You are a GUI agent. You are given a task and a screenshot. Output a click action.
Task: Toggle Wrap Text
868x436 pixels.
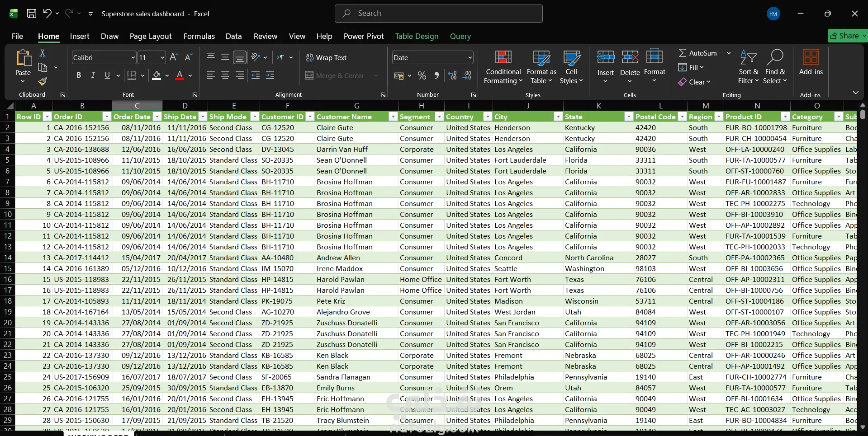pos(326,57)
